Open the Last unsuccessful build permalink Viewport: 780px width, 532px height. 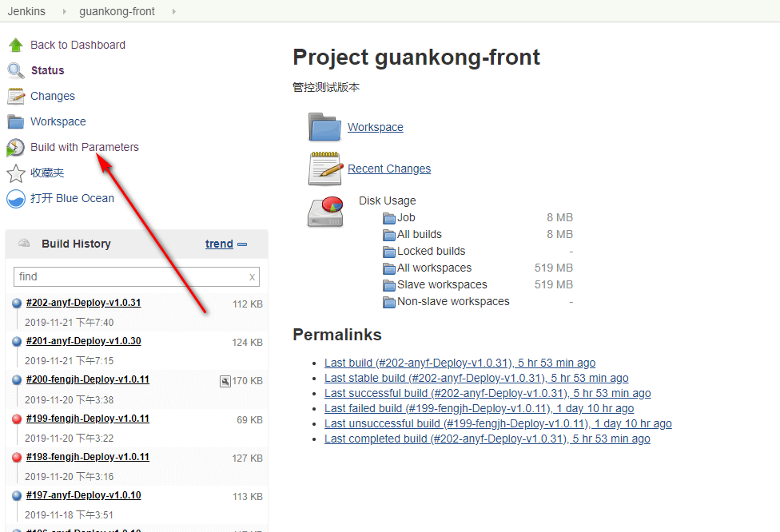498,423
